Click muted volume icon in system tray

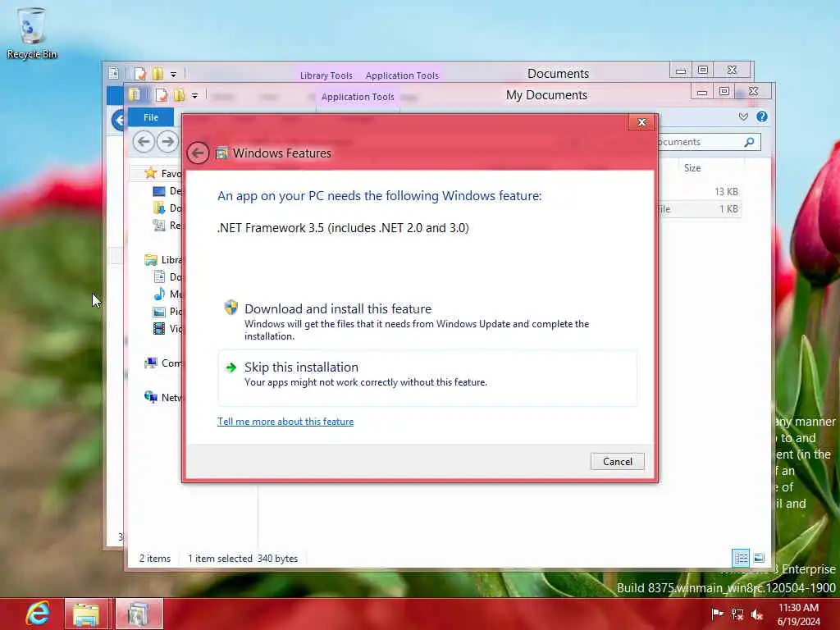(x=756, y=614)
